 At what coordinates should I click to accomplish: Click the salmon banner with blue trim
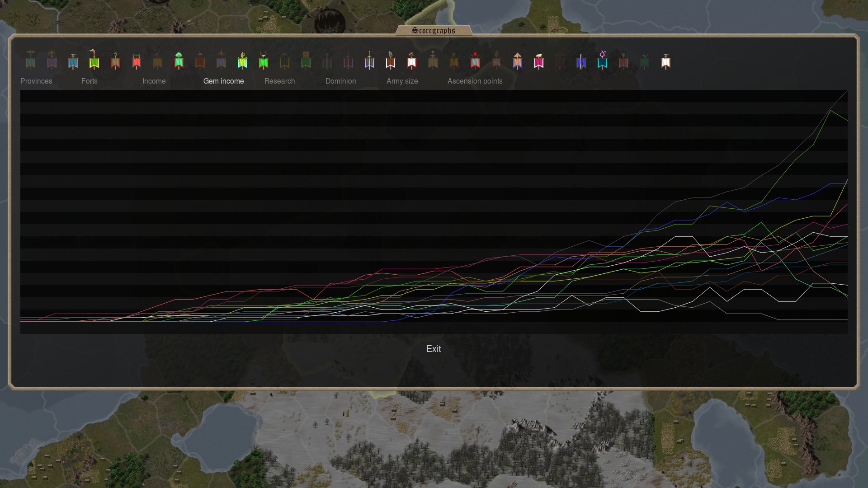pyautogui.click(x=518, y=61)
